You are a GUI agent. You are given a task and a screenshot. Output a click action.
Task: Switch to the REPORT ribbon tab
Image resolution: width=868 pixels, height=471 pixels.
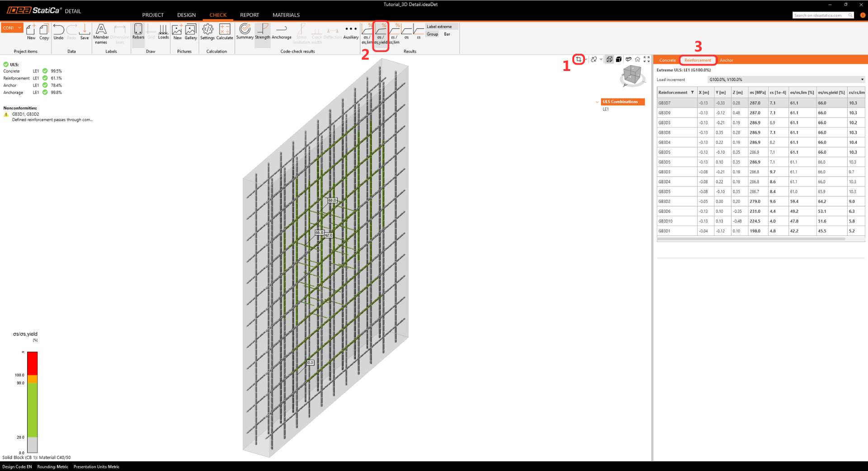[x=249, y=15]
